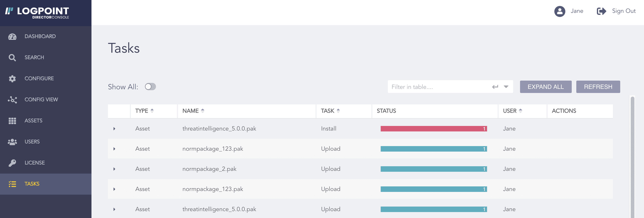Viewport: 644px width, 218px height.
Task: Select the Users group icon in sidebar
Action: pyautogui.click(x=12, y=142)
